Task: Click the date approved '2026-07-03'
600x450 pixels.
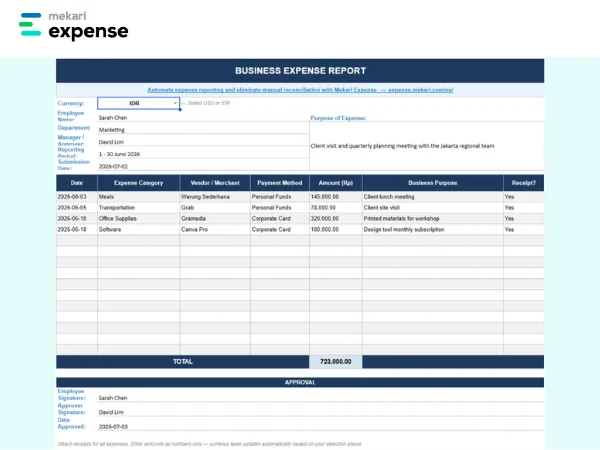Action: click(113, 427)
